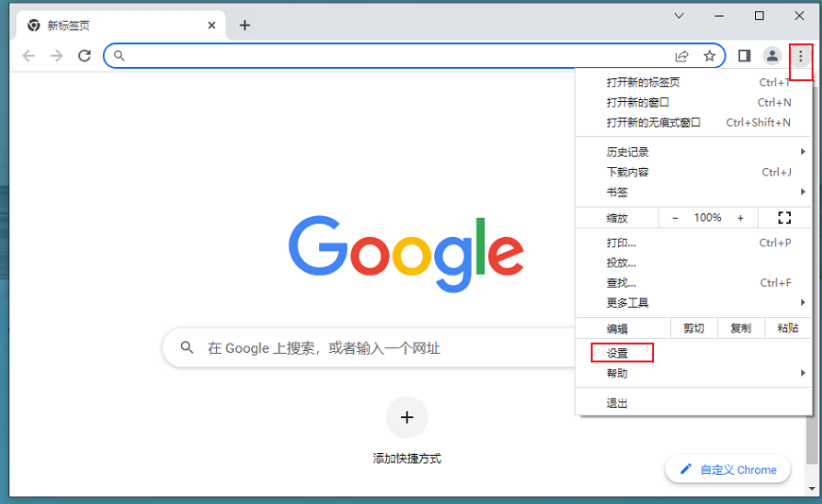This screenshot has width=822, height=504.
Task: Reload the page with the refresh icon
Action: pyautogui.click(x=84, y=56)
